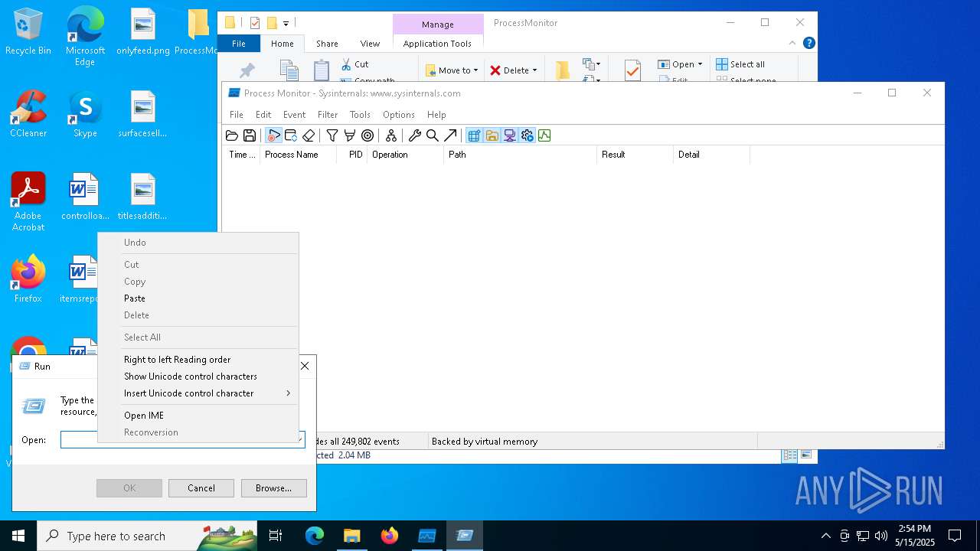Choose Paste from context menu

(x=198, y=298)
